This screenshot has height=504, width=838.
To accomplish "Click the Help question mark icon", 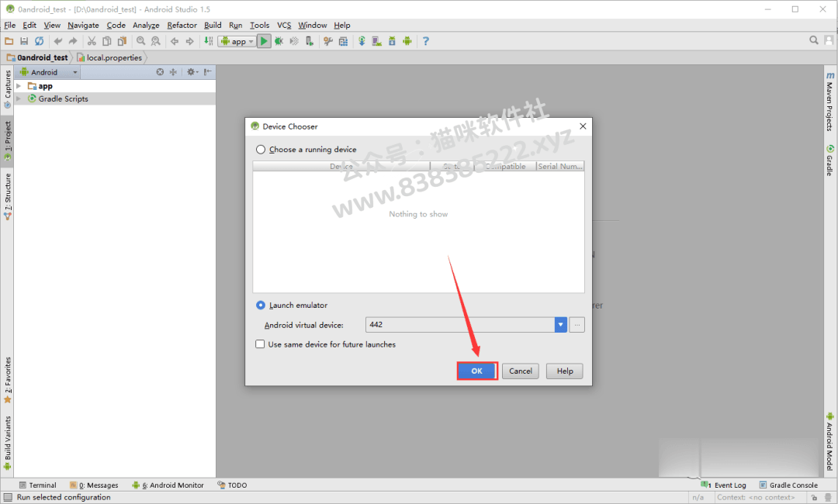I will pyautogui.click(x=426, y=41).
